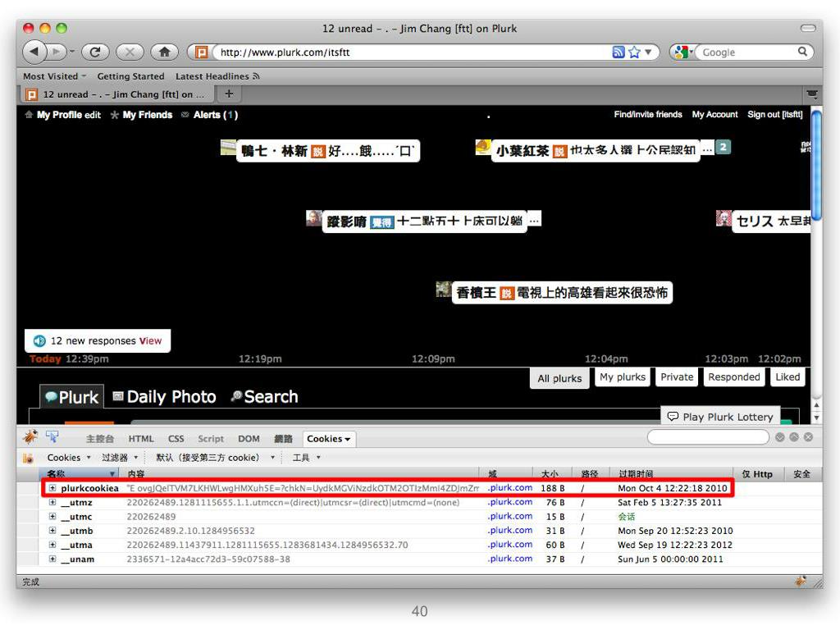Close the Firebug panel
The image size is (840, 630).
tap(808, 437)
